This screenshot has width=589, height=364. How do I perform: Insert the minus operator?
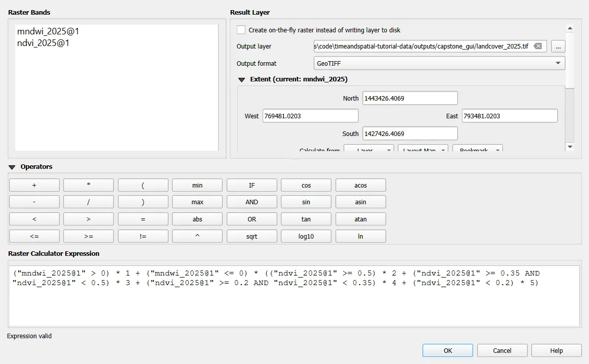pyautogui.click(x=34, y=202)
